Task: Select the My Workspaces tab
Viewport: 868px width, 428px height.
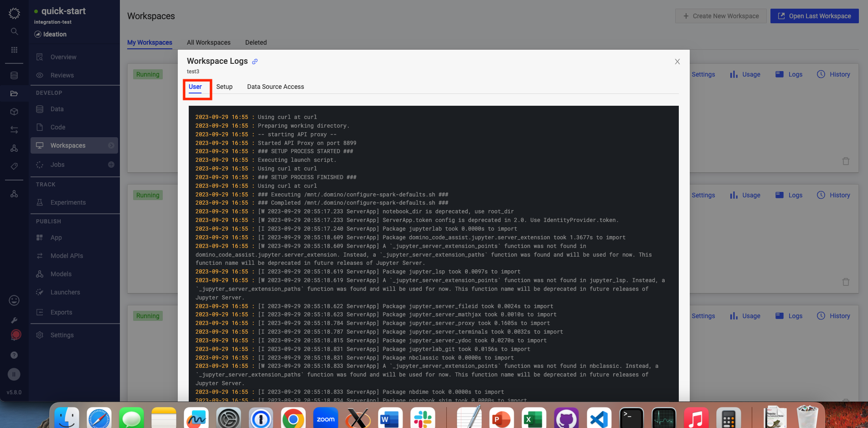Action: 150,42
